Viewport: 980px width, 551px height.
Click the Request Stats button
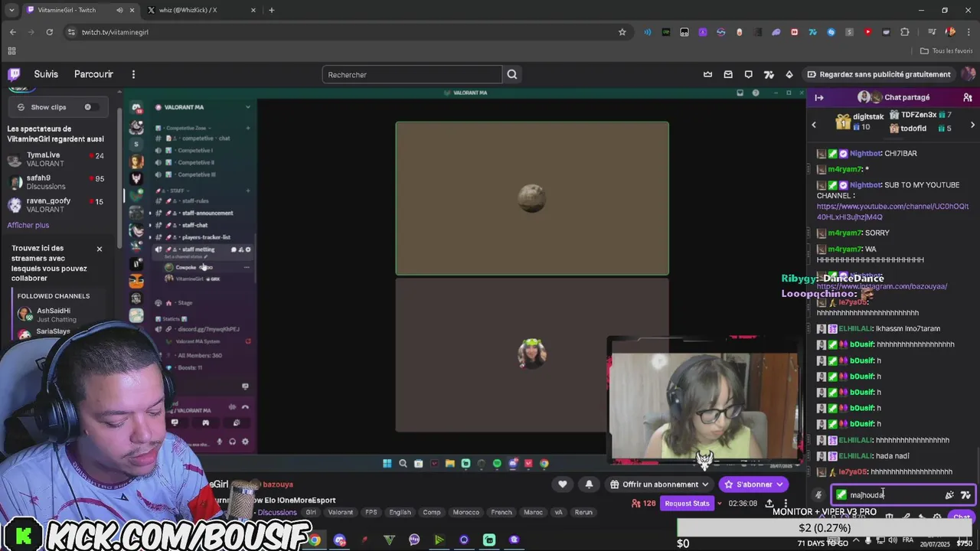[x=687, y=504]
